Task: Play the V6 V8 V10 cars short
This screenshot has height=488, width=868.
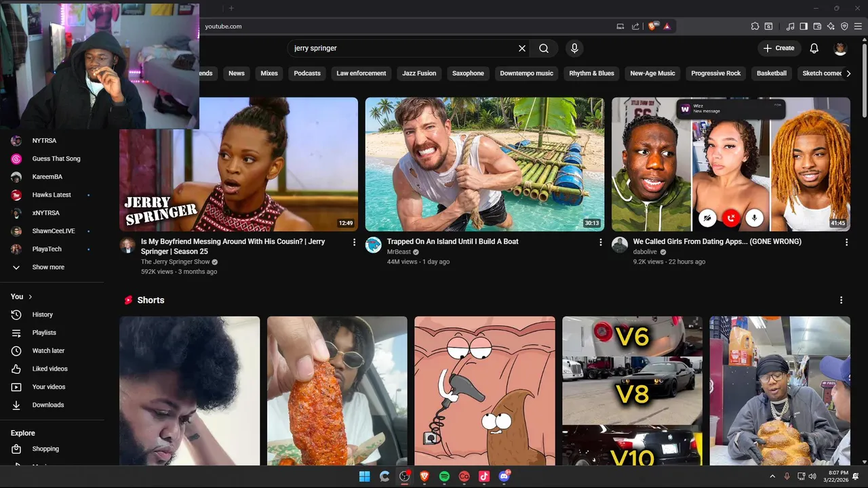Action: (632, 390)
